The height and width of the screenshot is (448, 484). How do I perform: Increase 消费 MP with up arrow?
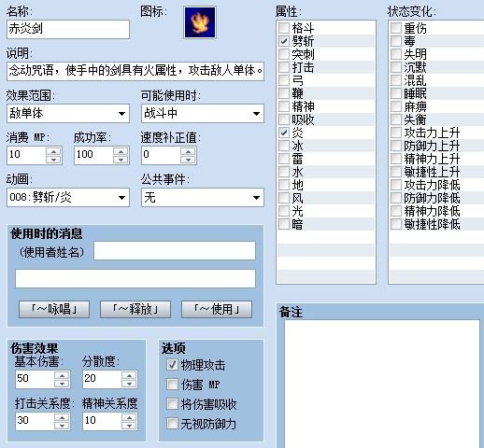click(53, 151)
